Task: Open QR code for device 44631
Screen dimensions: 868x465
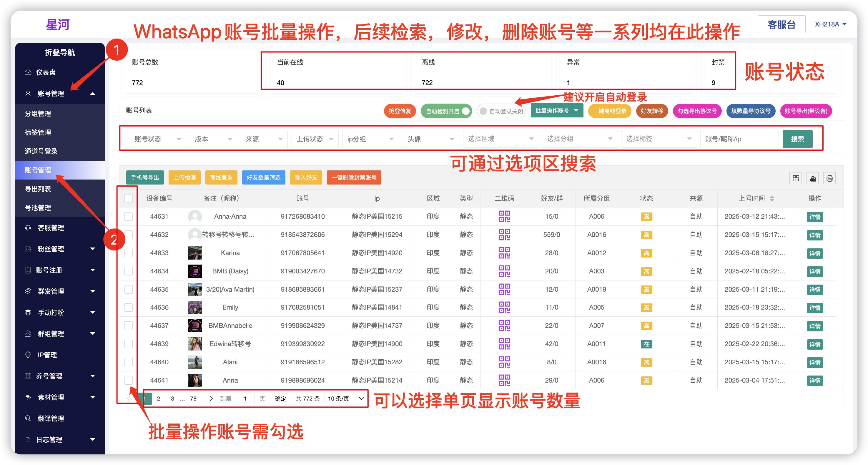Action: pos(504,216)
